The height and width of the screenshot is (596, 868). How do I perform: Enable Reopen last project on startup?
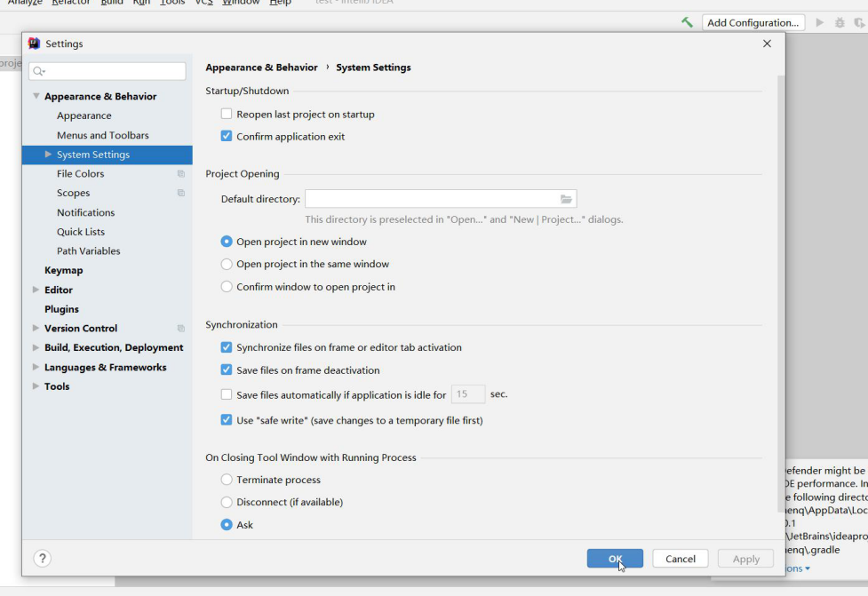click(x=227, y=114)
